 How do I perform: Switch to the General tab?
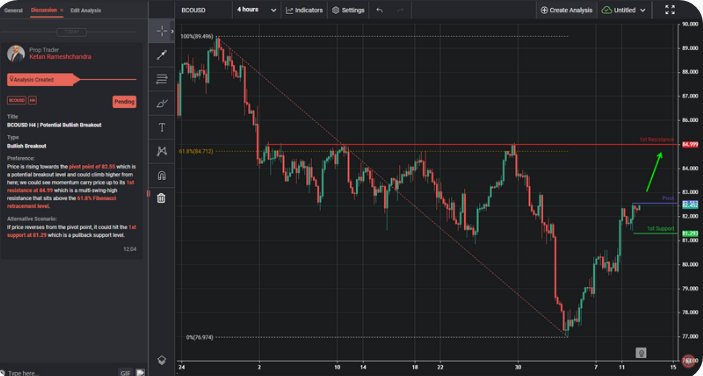(x=13, y=10)
